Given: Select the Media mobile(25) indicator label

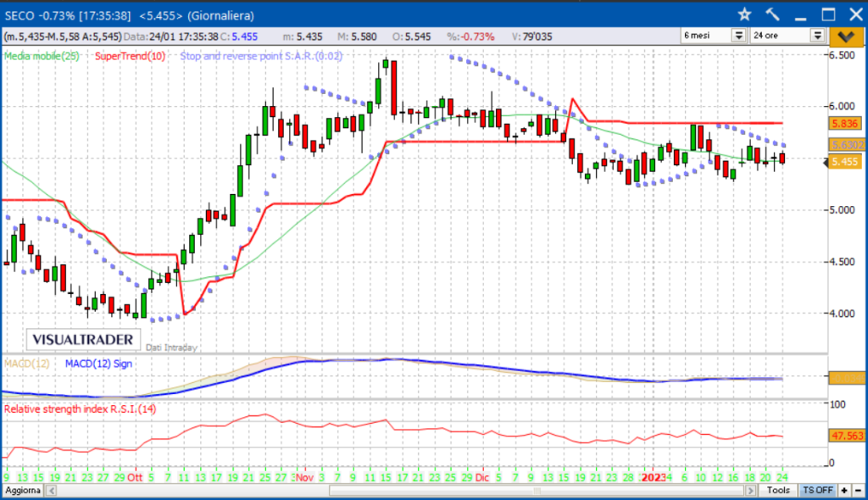Looking at the screenshot, I should (42, 56).
